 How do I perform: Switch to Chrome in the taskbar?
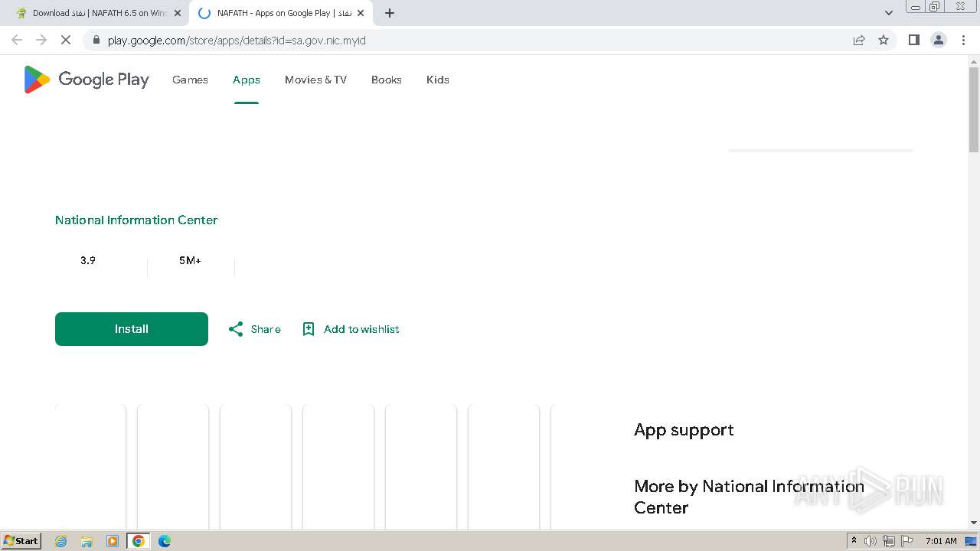(x=139, y=541)
